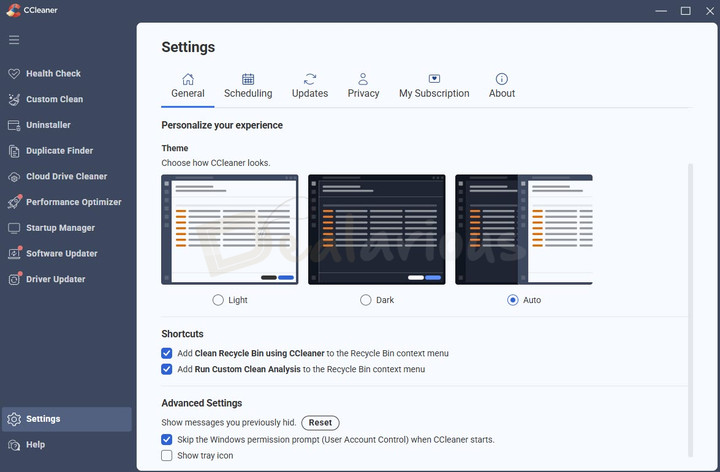Open Cloud Drive Cleaner in sidebar
Viewport: 720px width, 472px height.
point(67,176)
